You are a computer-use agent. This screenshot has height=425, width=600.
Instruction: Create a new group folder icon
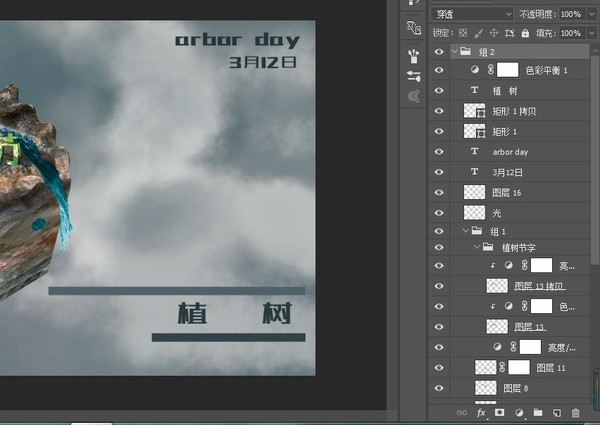[x=538, y=412]
